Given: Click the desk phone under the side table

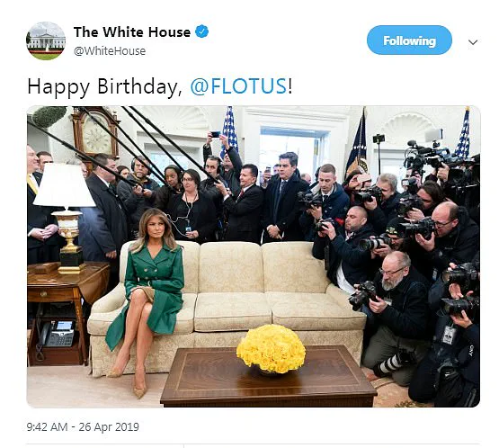Looking at the screenshot, I should coord(58,334).
